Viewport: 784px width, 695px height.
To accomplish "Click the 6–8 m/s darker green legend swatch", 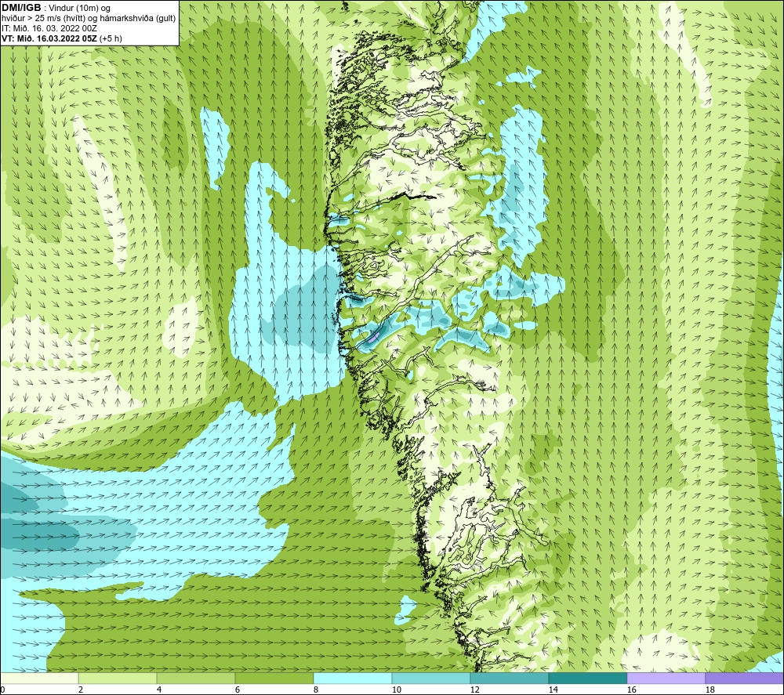I will click(274, 678).
